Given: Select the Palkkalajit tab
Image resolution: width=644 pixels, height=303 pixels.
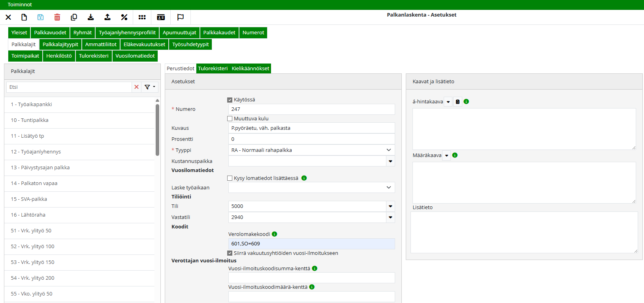Looking at the screenshot, I should point(24,44).
